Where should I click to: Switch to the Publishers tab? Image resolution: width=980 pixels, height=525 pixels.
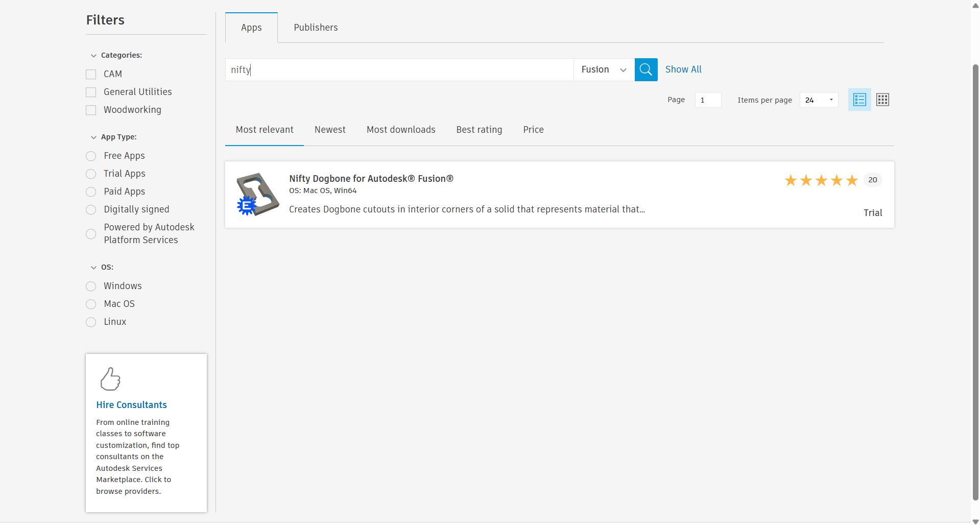(x=315, y=27)
